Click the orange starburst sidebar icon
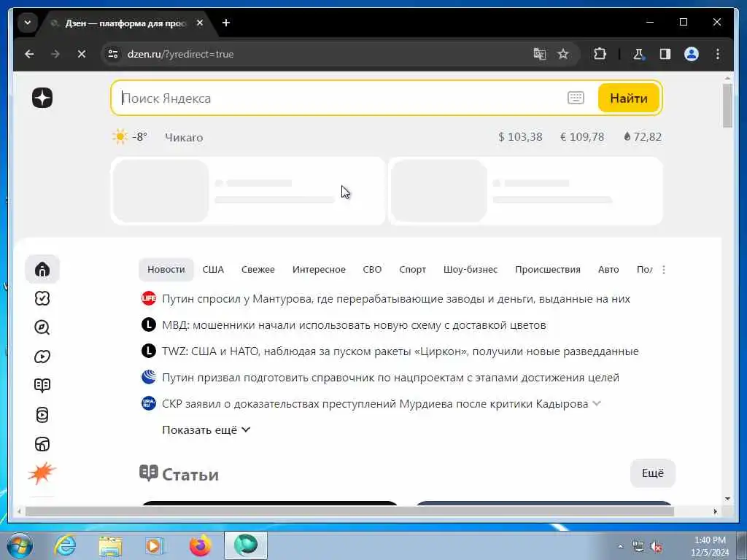The width and height of the screenshot is (747, 560). point(42,472)
